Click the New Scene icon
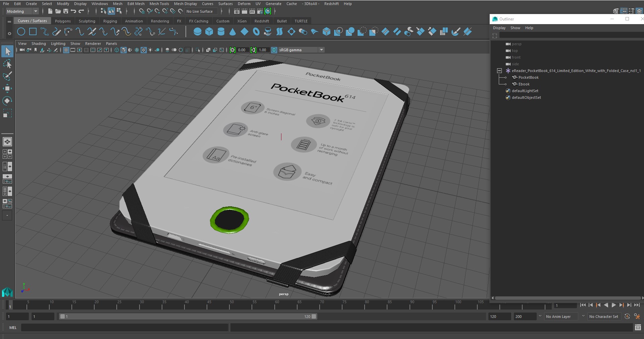Screen dimensions: 644x339 (50, 11)
